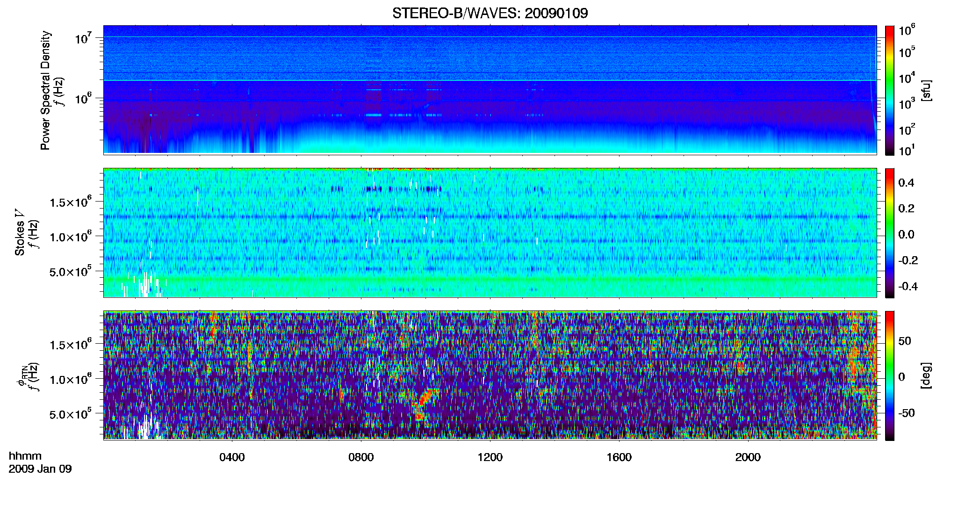Screen dimensions: 980x505
Task: Click the 50 value on degree colorbar
Action: 905,341
